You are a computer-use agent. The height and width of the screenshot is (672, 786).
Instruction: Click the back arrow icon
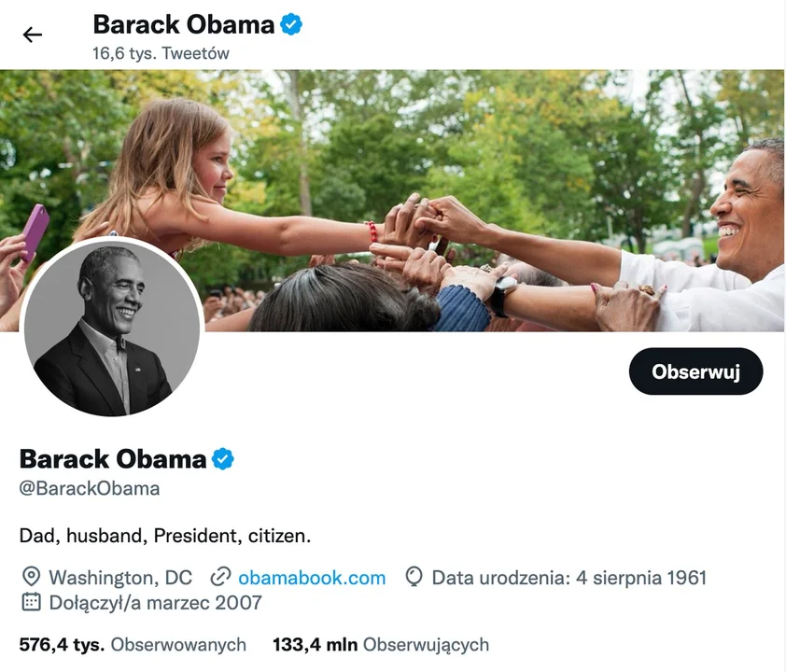(33, 35)
